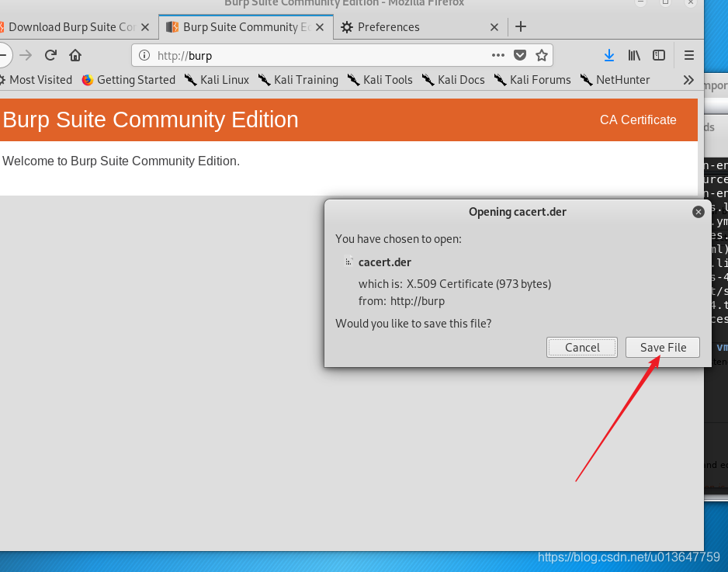Open the Getting Started bookmark
Screen dimensions: 728x572
coord(129,80)
